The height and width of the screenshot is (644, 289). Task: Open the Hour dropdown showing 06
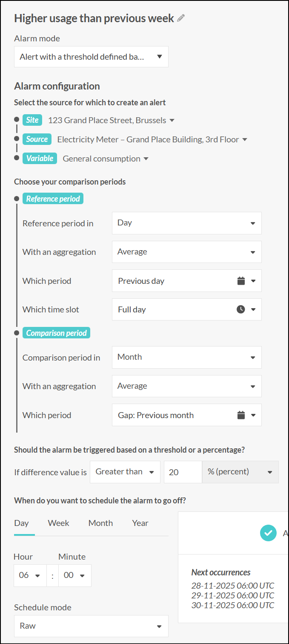[29, 575]
